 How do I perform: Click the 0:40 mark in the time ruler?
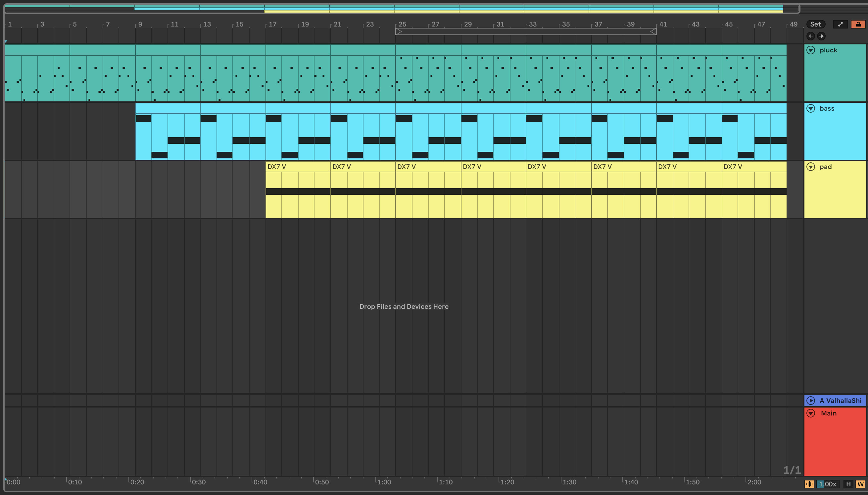[260, 482]
